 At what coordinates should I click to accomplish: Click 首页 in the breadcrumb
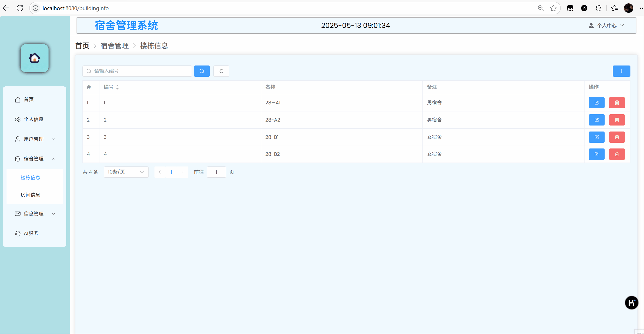(x=82, y=46)
